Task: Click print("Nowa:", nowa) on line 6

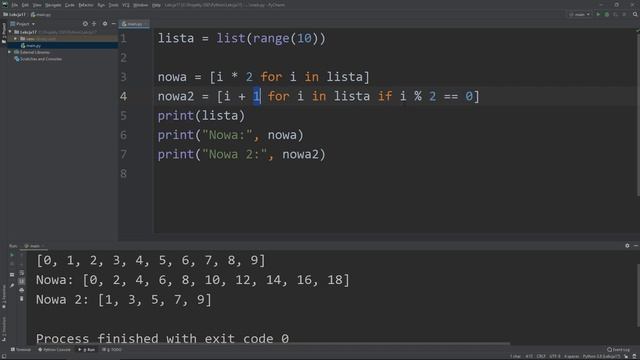Action: click(x=231, y=135)
